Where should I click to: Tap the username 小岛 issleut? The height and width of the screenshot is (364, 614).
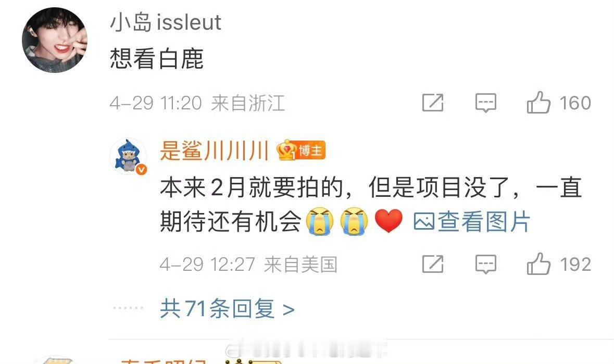point(166,22)
